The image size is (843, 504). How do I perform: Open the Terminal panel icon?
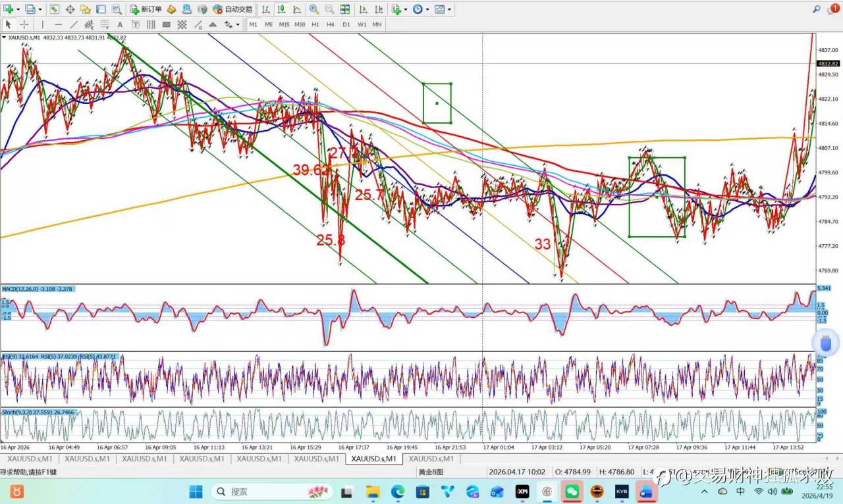click(x=101, y=9)
